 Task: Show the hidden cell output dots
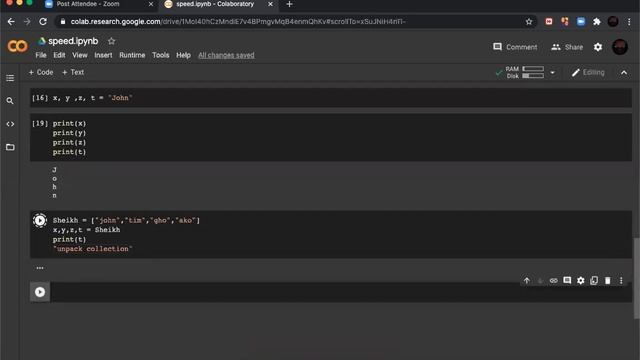coord(40,268)
